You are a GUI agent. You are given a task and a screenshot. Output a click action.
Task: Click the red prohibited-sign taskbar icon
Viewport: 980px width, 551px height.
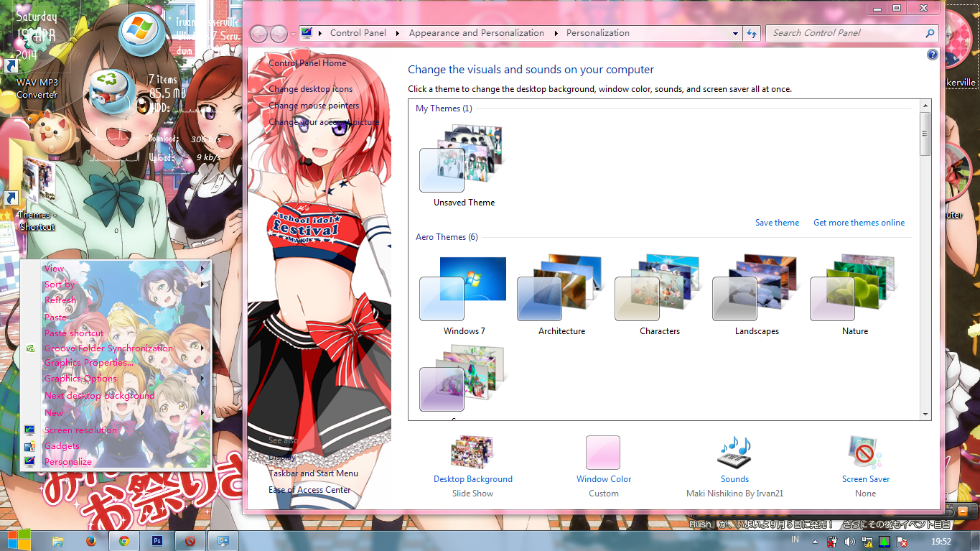point(190,541)
